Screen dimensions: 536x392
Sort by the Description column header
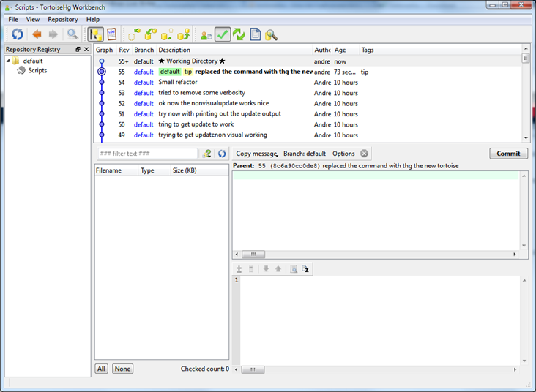(x=234, y=50)
